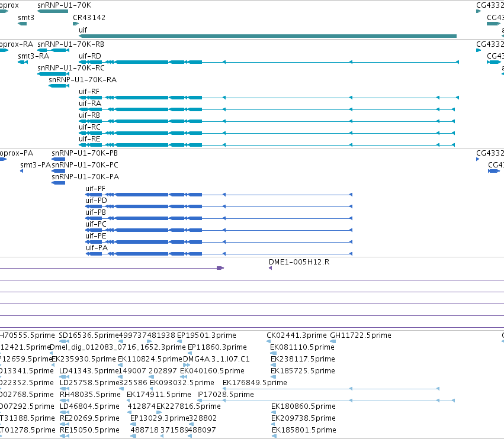
Task: Choose EST EK185725.5prime
Action: tap(303, 371)
